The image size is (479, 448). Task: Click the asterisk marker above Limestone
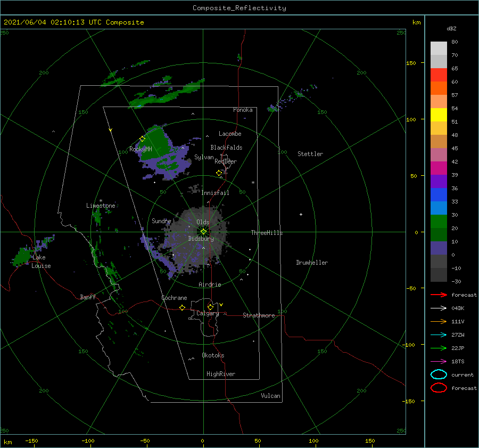pos(101,201)
